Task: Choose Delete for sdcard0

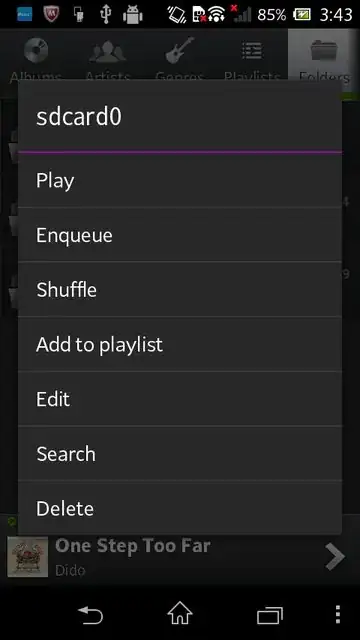Action: click(180, 508)
